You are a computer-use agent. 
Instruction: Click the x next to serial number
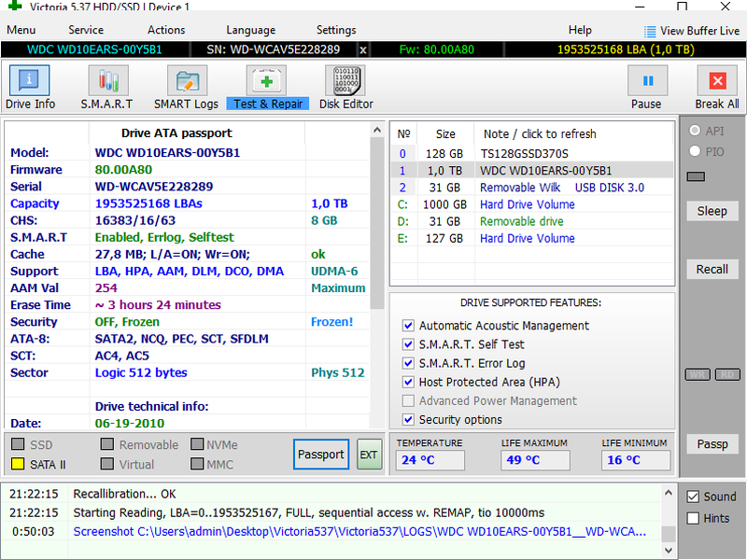point(363,49)
